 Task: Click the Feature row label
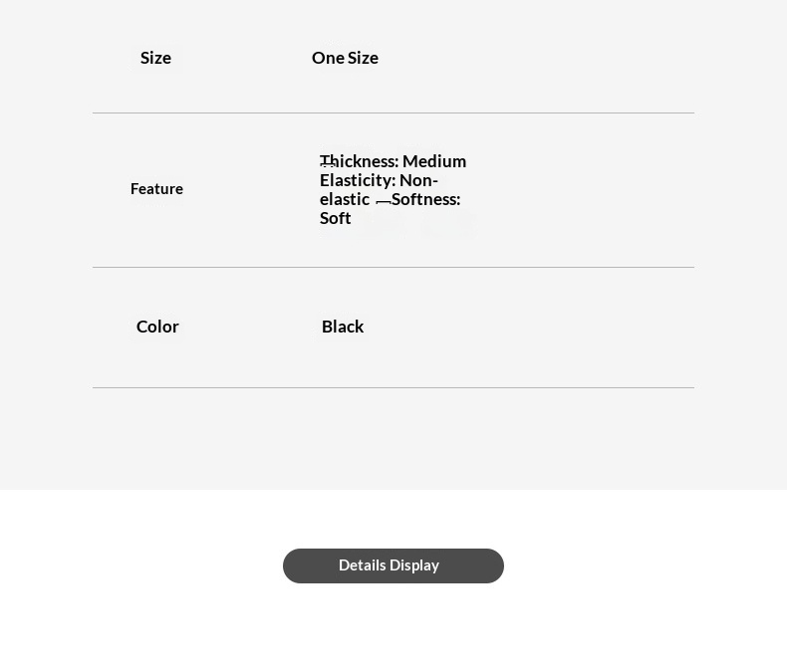tap(156, 189)
